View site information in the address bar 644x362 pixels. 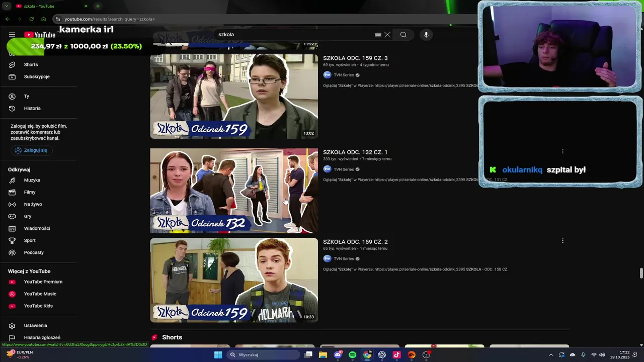click(x=58, y=19)
